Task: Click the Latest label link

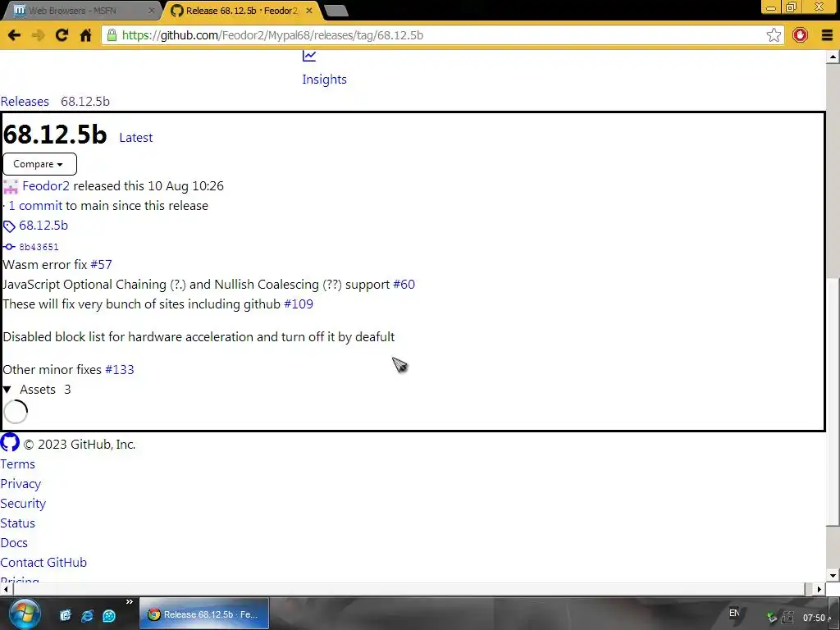Action: pos(136,138)
